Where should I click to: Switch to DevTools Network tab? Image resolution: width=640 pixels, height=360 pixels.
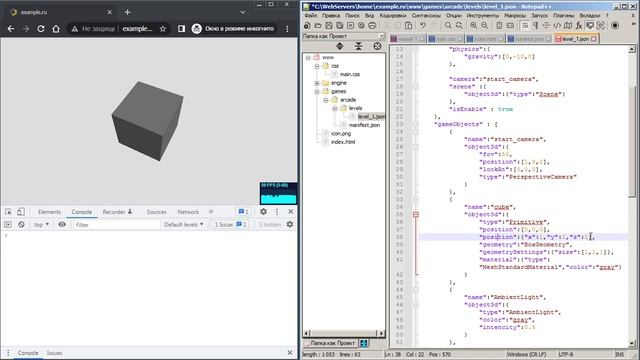188,212
